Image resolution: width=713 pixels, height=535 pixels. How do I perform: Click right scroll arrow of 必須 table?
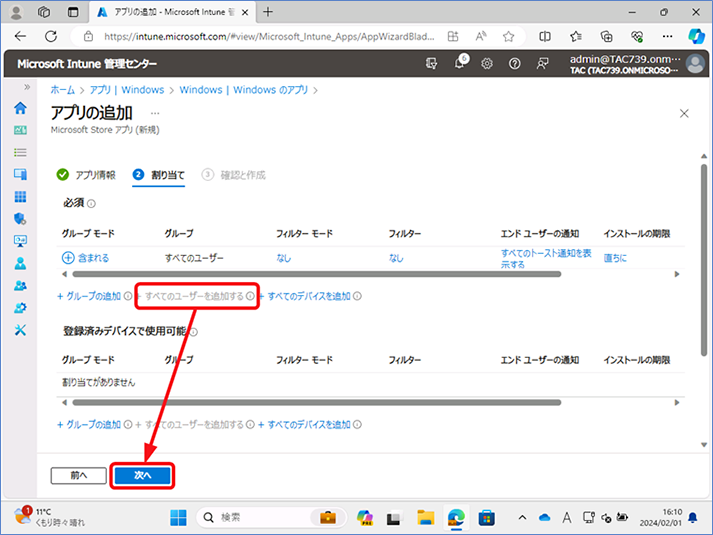(x=677, y=274)
